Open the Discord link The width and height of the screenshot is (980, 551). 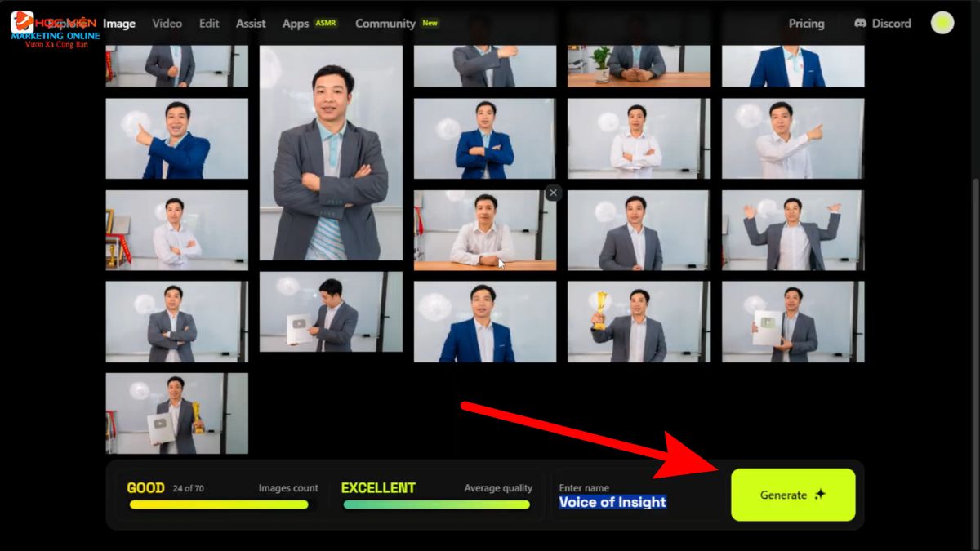pyautogui.click(x=882, y=24)
